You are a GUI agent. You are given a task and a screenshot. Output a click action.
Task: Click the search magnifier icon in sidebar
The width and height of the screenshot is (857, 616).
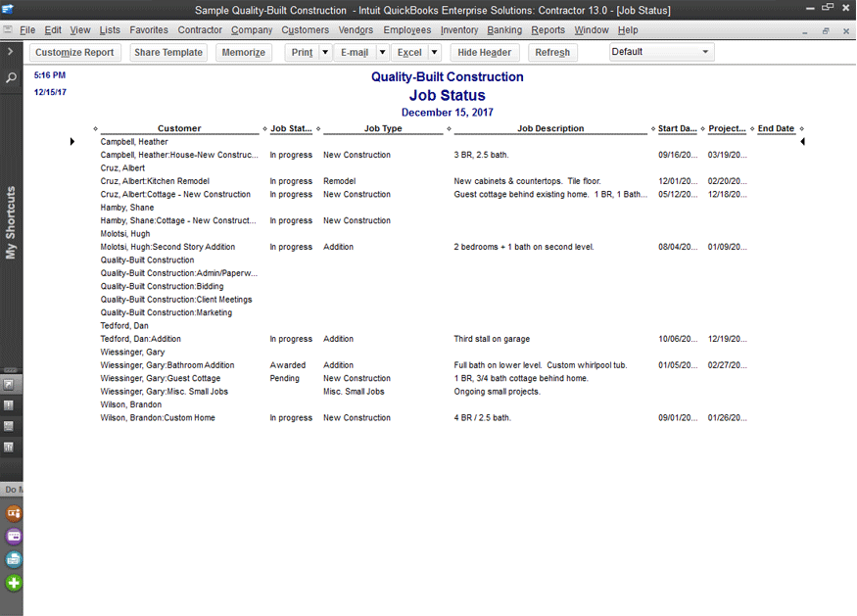point(11,77)
